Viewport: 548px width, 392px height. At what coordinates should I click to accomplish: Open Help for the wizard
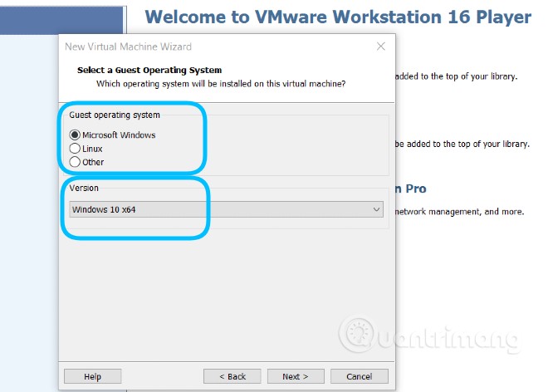point(93,376)
